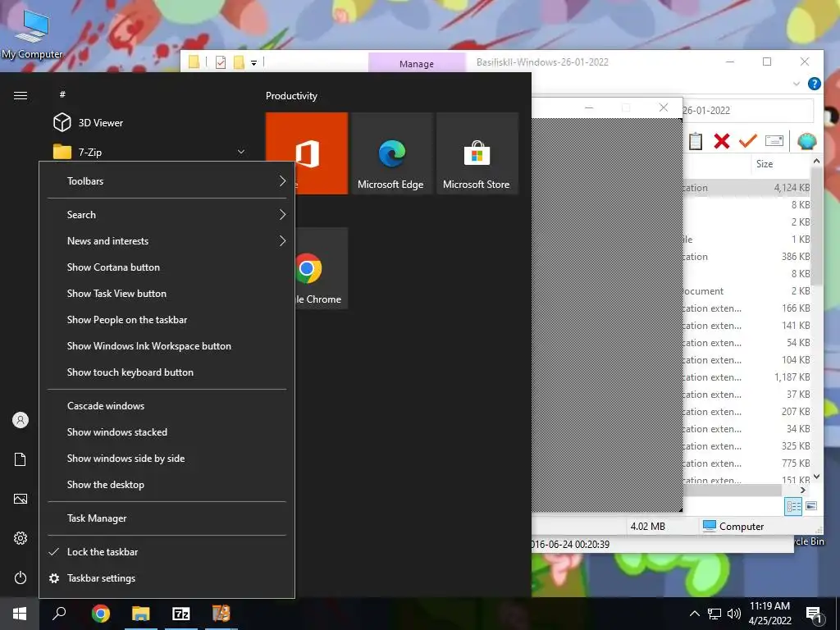Switch to large icons view in Explorer
840x630 pixels.
click(811, 506)
